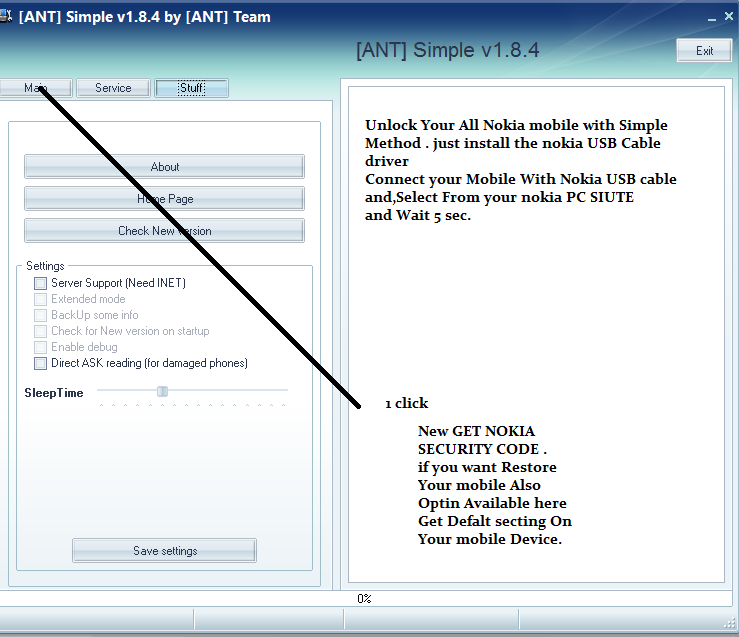Screen dimensions: 739x637
Task: Click the window resize grip corner
Action: pos(730,623)
